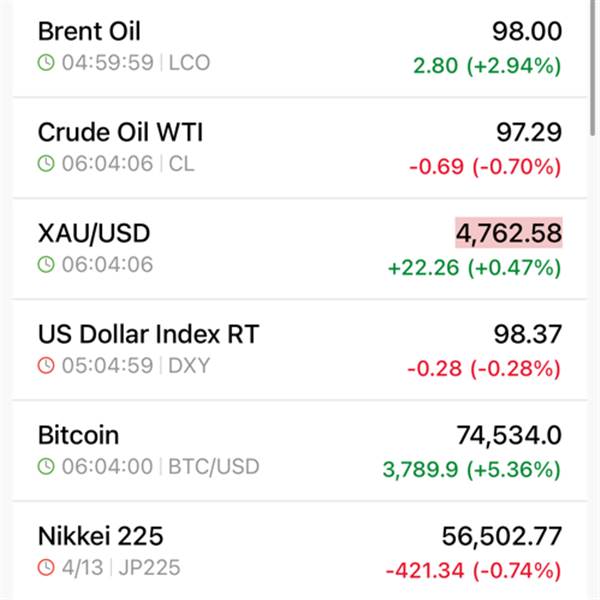This screenshot has height=600, width=600.
Task: Select the XAU/USD row title
Action: [x=94, y=233]
